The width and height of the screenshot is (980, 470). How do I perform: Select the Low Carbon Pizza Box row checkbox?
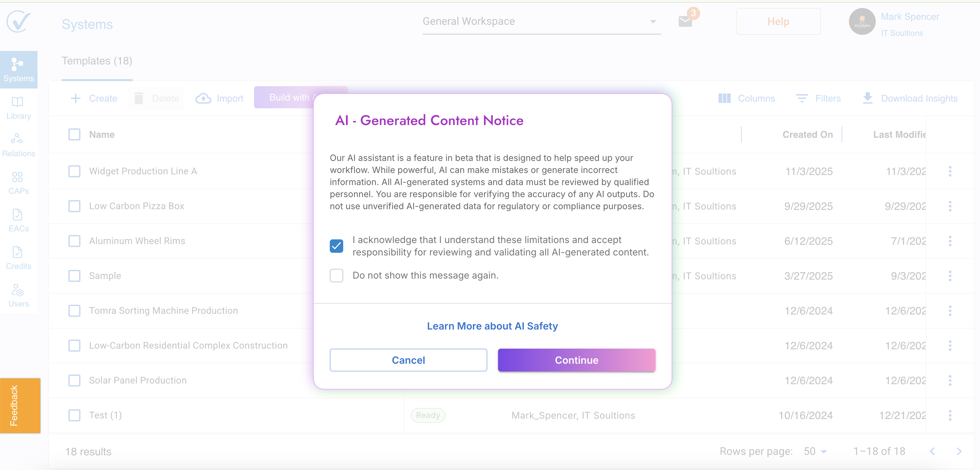coord(74,206)
